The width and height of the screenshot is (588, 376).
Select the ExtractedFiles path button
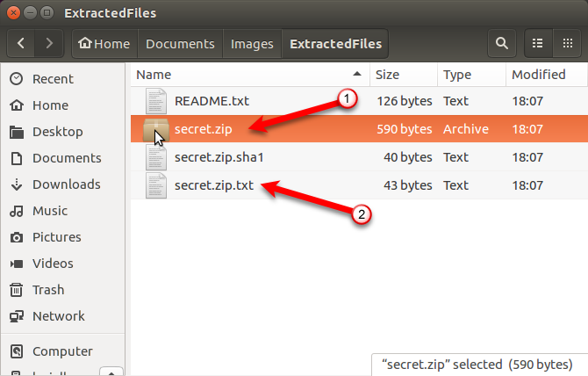(x=335, y=44)
